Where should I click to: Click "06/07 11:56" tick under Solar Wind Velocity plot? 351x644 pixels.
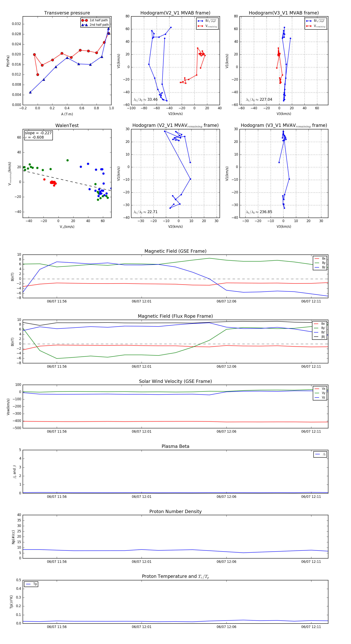click(x=57, y=431)
